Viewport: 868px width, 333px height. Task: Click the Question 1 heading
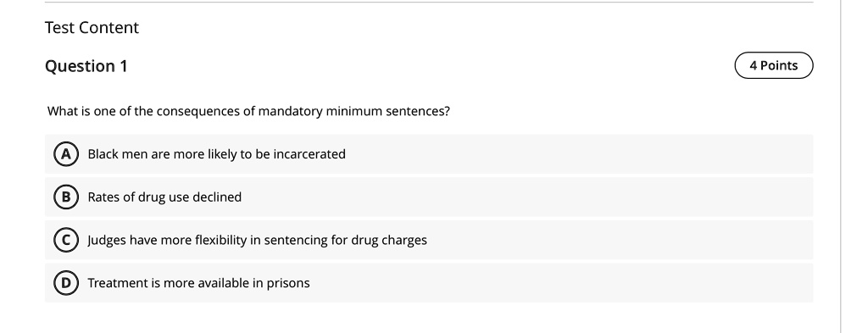86,66
